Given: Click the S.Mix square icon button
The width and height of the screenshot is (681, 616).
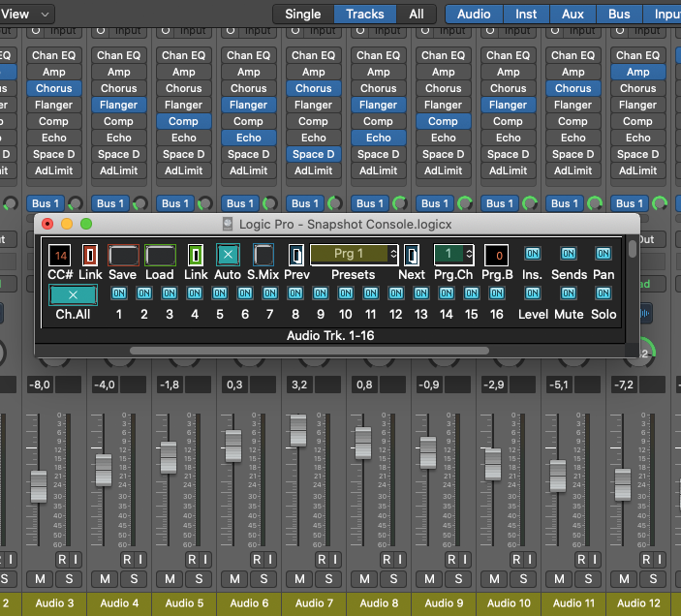Looking at the screenshot, I should 263,255.
